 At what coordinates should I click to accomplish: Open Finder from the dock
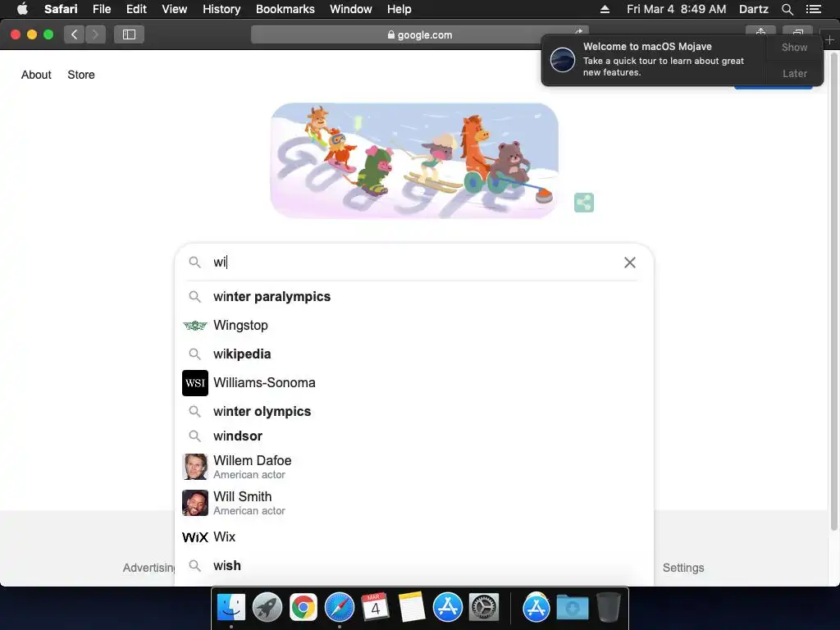tap(231, 608)
